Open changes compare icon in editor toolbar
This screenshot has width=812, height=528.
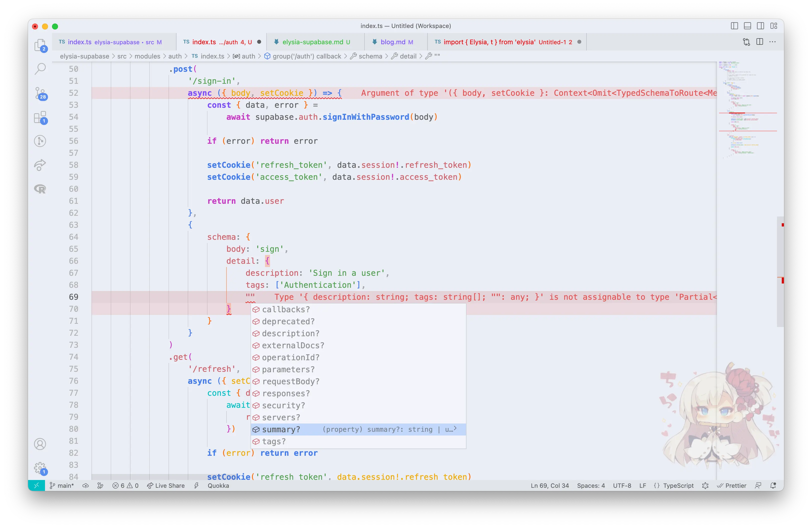pyautogui.click(x=746, y=42)
